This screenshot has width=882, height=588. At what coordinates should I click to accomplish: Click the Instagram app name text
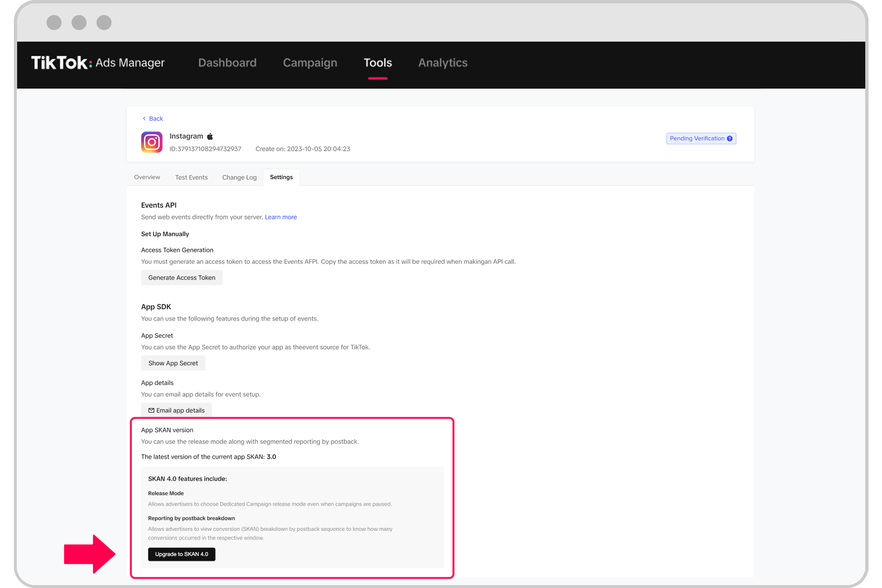click(186, 136)
